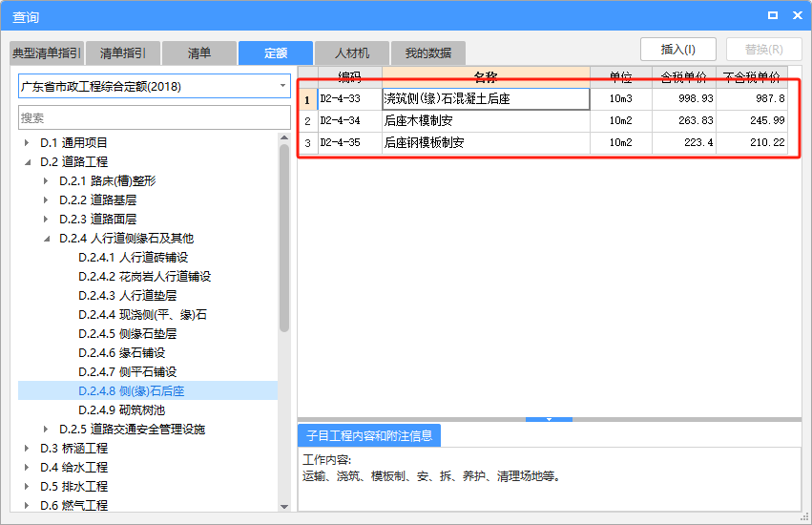Collapse the D.2 道路工程 node
Image resolution: width=812 pixels, height=525 pixels.
27,162
